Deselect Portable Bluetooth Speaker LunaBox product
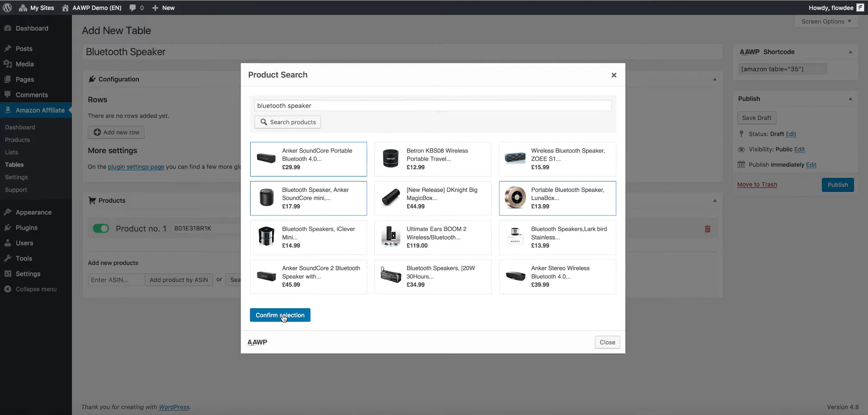This screenshot has width=868, height=415. click(x=557, y=198)
